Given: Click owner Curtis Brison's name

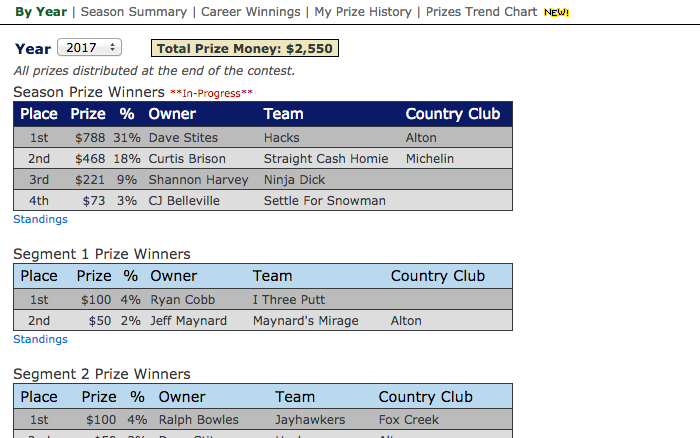Looking at the screenshot, I should tap(187, 159).
